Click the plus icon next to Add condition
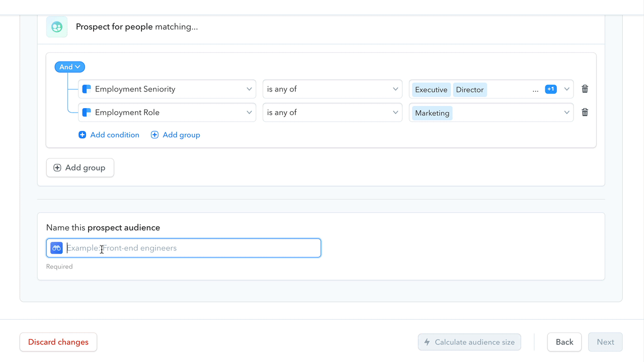The height and width of the screenshot is (362, 644). point(82,135)
